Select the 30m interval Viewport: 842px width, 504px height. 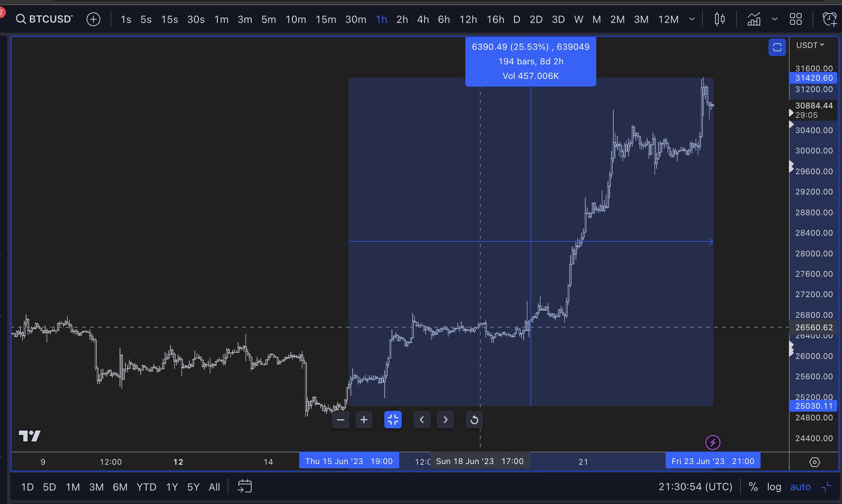(356, 19)
